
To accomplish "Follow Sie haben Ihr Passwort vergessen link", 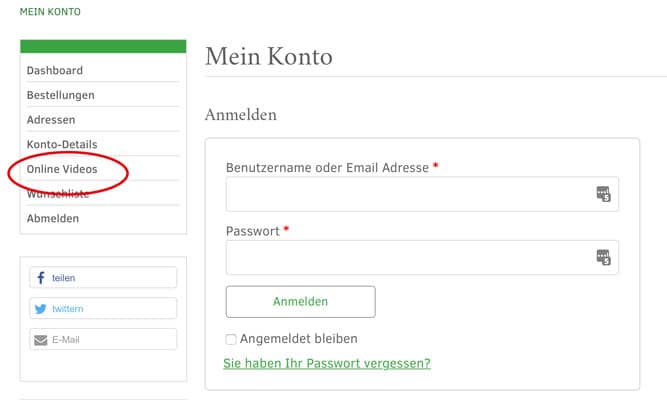I will tap(327, 363).
